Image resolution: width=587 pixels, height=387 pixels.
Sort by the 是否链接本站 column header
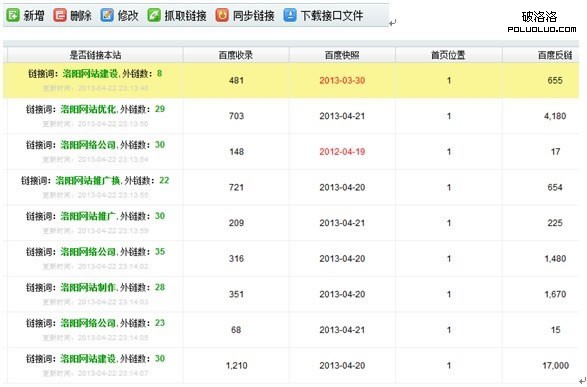[x=95, y=55]
